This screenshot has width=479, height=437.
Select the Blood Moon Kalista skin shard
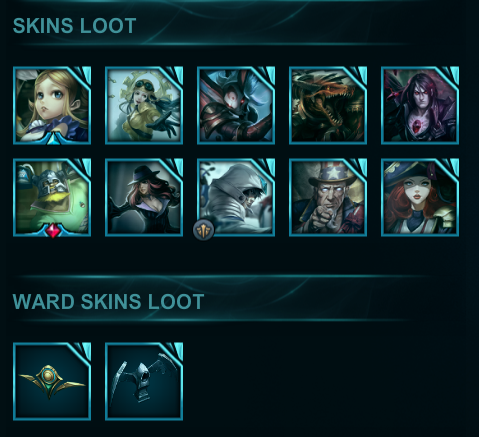[236, 105]
